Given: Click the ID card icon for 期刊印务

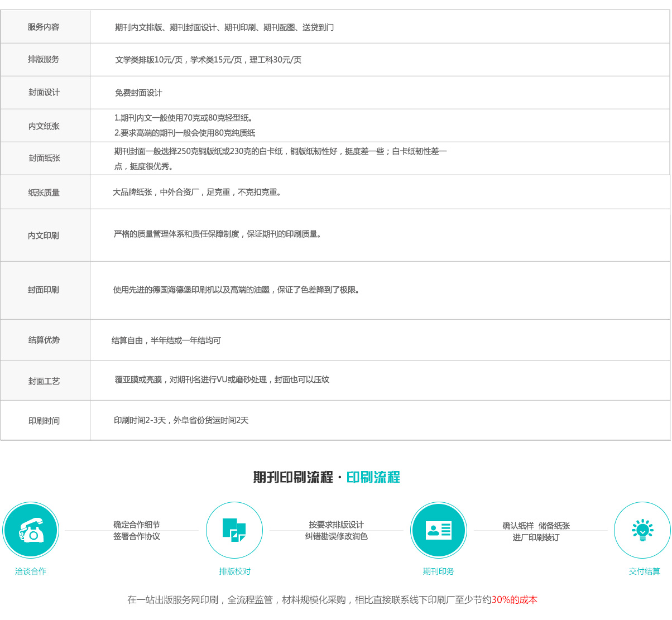Looking at the screenshot, I should tap(438, 530).
